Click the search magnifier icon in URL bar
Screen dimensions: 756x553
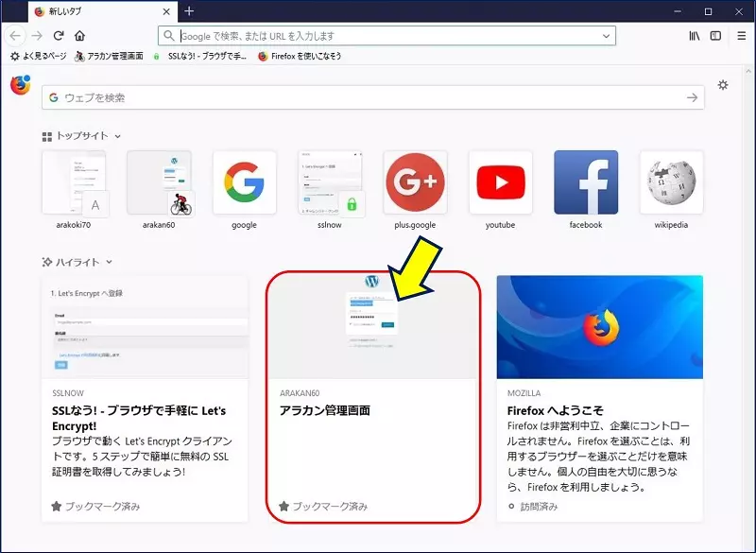click(168, 36)
